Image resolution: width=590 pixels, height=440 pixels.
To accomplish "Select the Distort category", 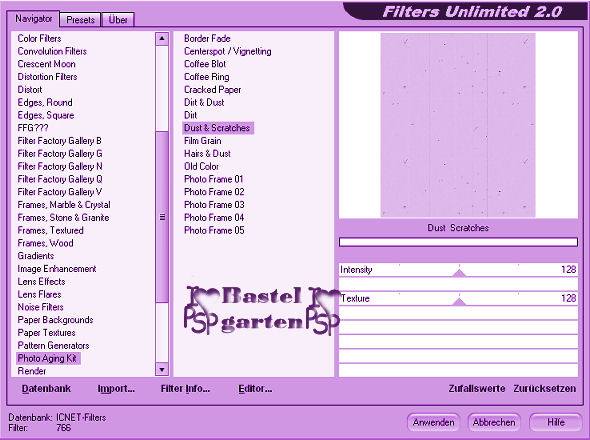I will tap(30, 90).
